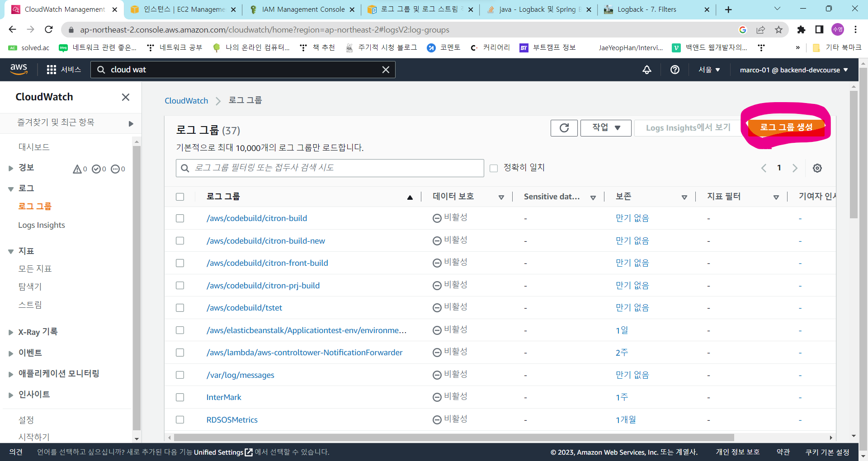The width and height of the screenshot is (868, 461).
Task: Go to the next page of log groups
Action: (x=795, y=168)
